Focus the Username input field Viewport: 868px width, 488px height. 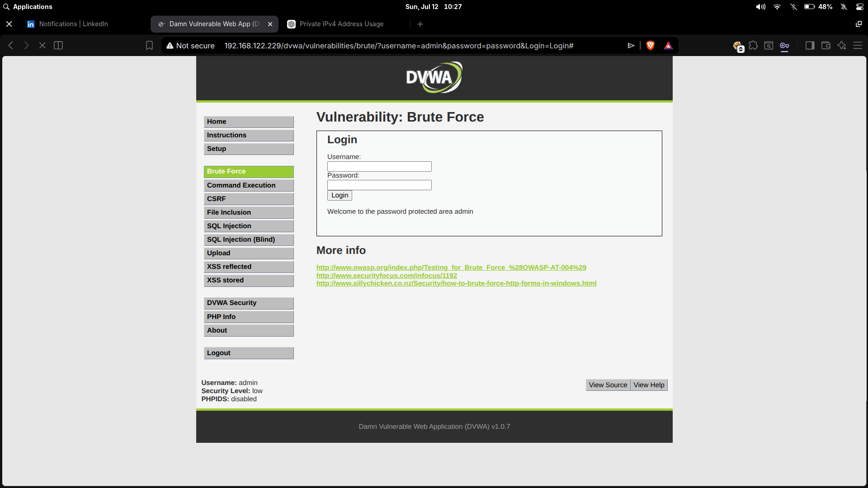379,167
